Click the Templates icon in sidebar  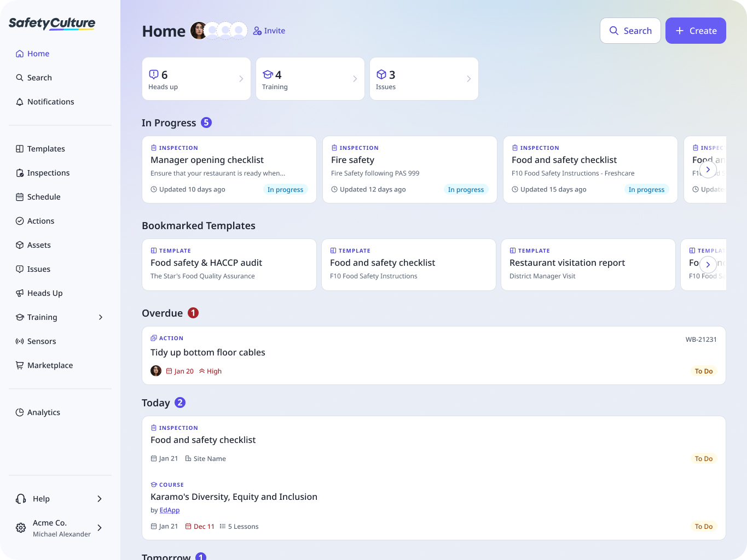pyautogui.click(x=20, y=149)
